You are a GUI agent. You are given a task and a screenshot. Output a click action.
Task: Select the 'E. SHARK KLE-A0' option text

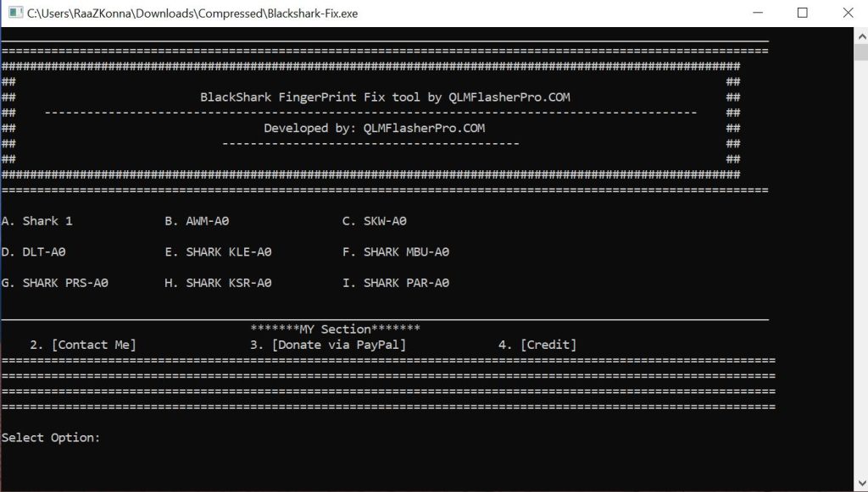tap(218, 252)
